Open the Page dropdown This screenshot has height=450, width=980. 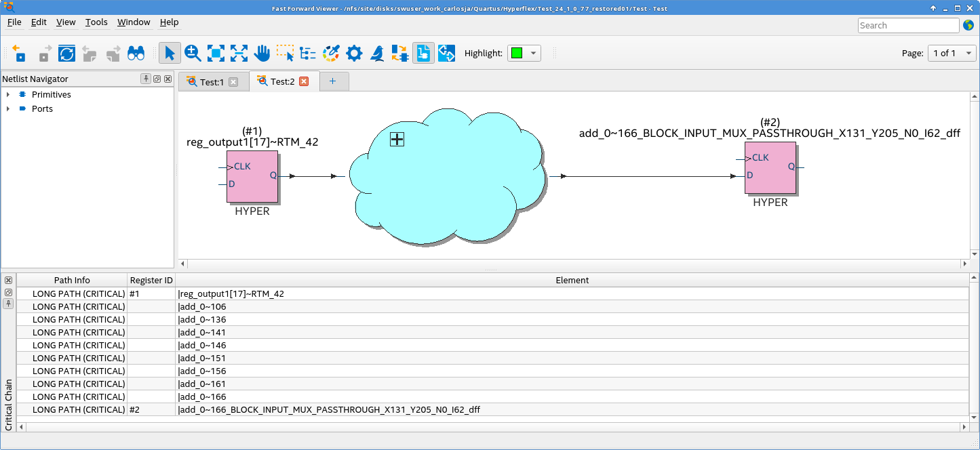tap(952, 54)
